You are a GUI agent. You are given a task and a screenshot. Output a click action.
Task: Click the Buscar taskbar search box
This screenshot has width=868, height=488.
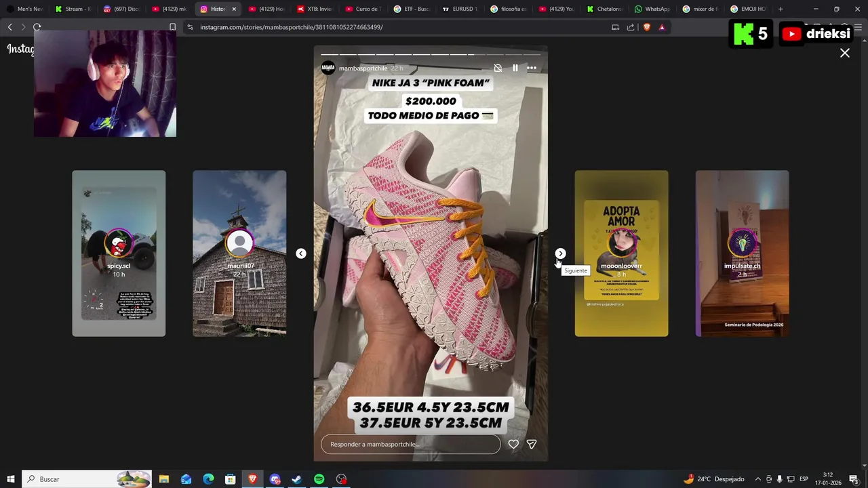pos(87,479)
